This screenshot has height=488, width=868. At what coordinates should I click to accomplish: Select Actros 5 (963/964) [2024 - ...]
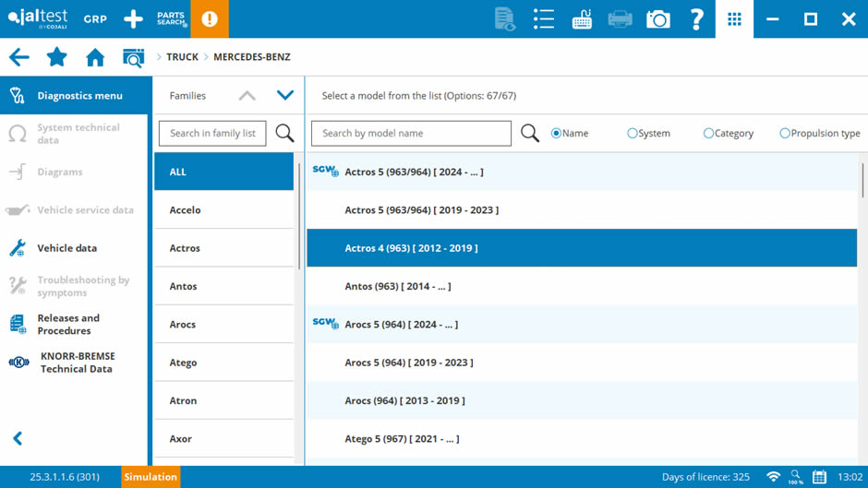coord(582,173)
